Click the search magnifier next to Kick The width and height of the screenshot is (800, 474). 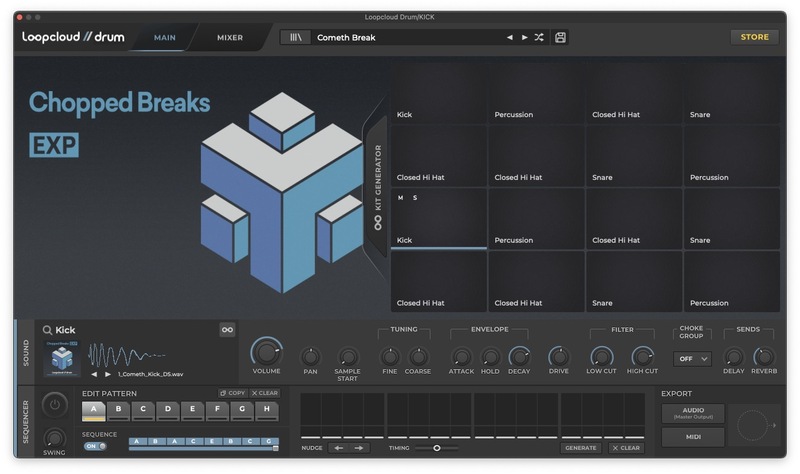pyautogui.click(x=46, y=330)
